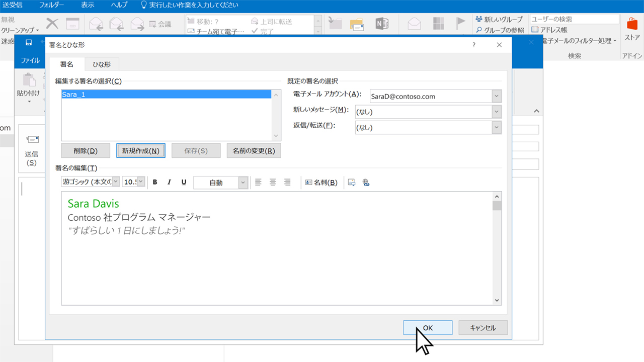Image resolution: width=644 pixels, height=362 pixels.
Task: Click the Sara Davis text in editor
Action: tap(93, 204)
